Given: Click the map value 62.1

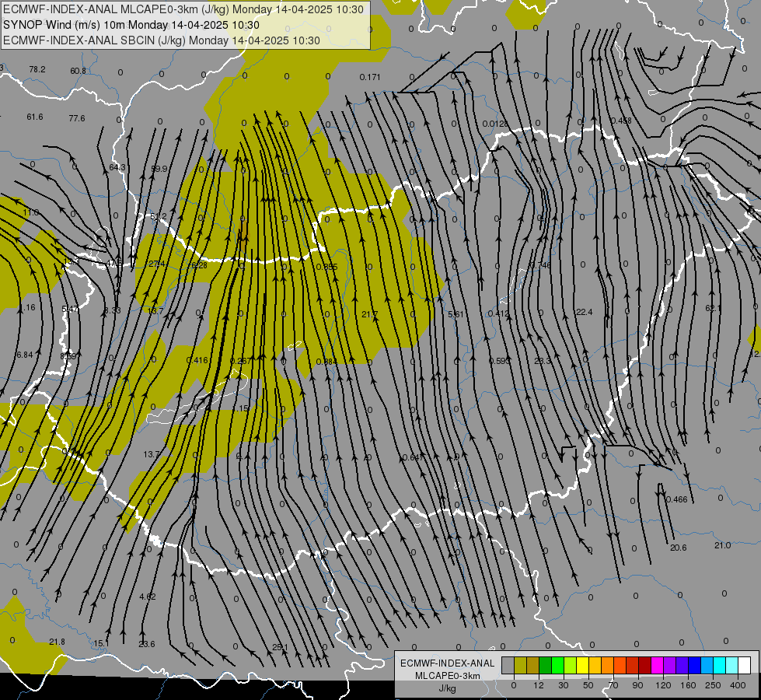Looking at the screenshot, I should (x=714, y=309).
